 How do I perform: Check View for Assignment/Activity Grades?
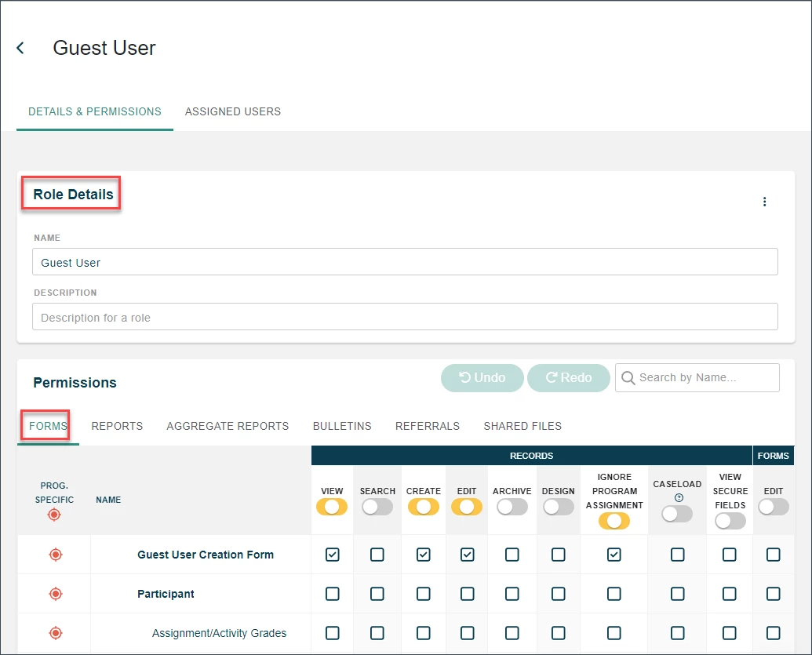coord(333,633)
